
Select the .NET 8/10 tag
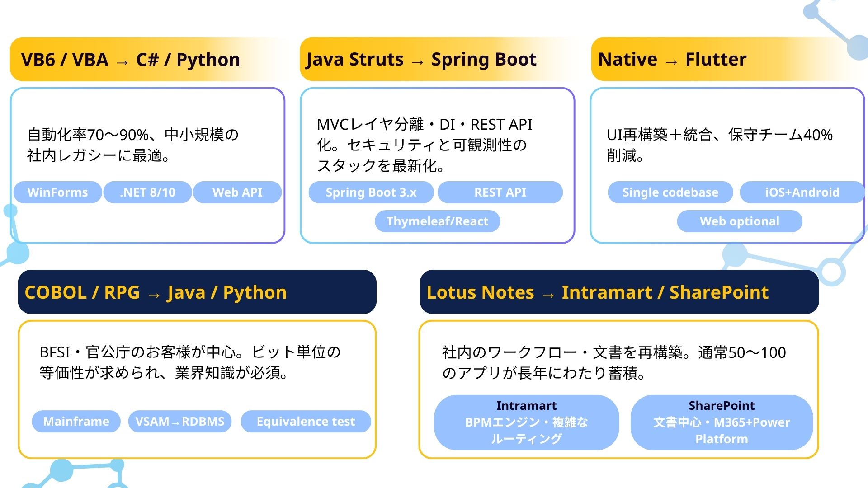coord(147,192)
